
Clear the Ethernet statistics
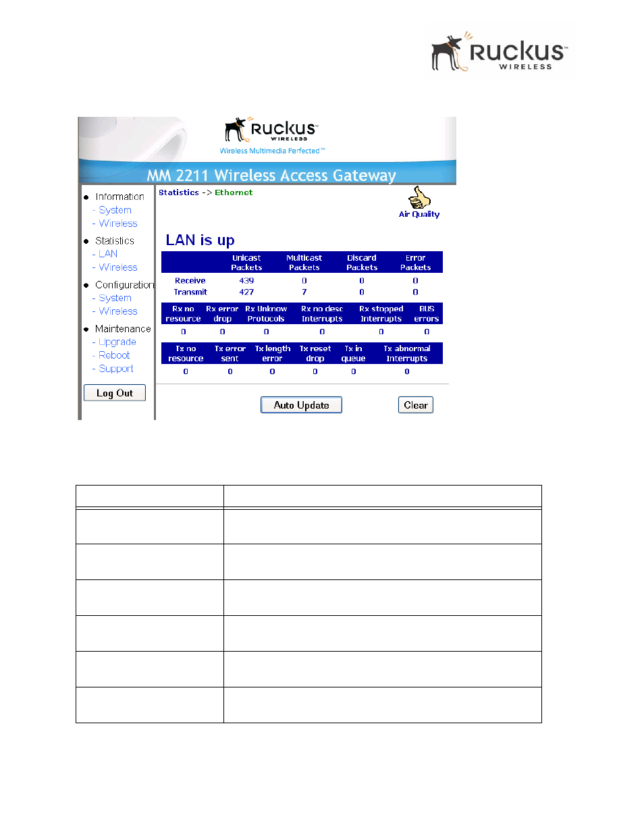tap(416, 405)
